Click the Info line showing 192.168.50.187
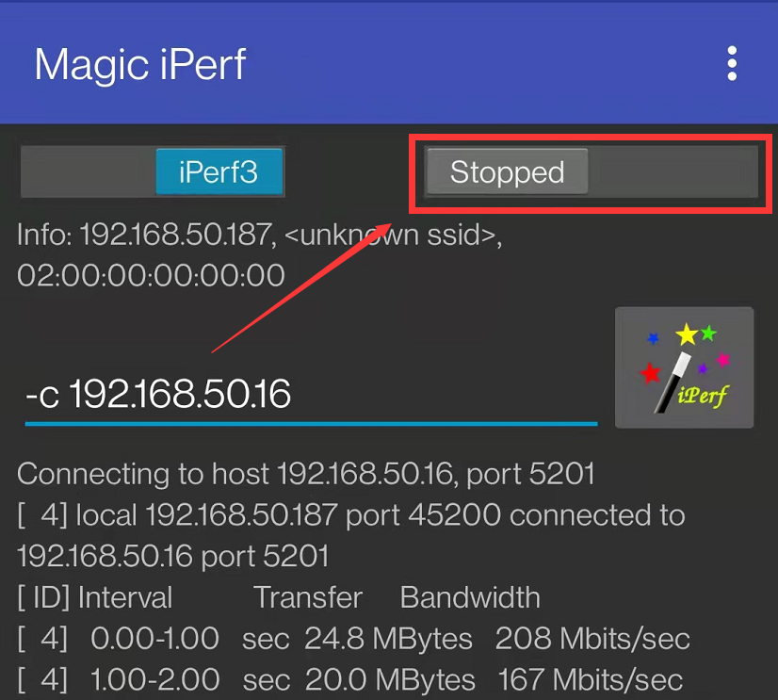The image size is (778, 700). [x=259, y=235]
